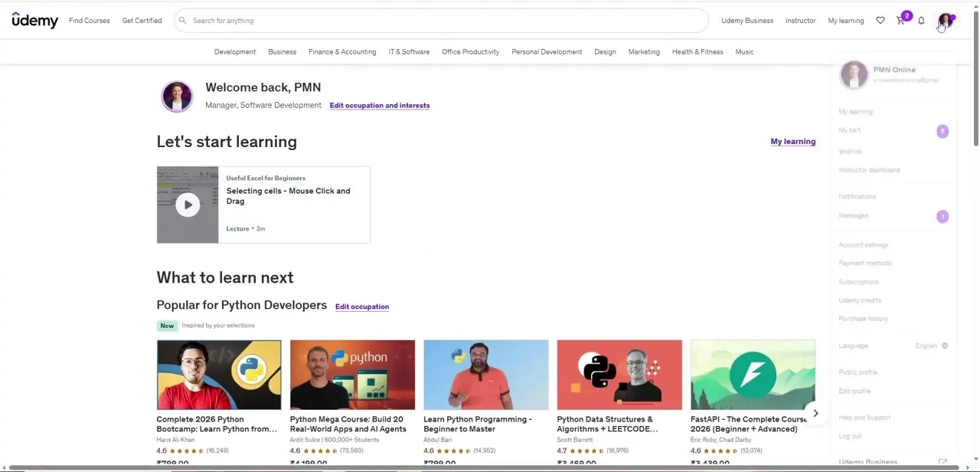Select the Business category
980x472 pixels.
pos(282,52)
